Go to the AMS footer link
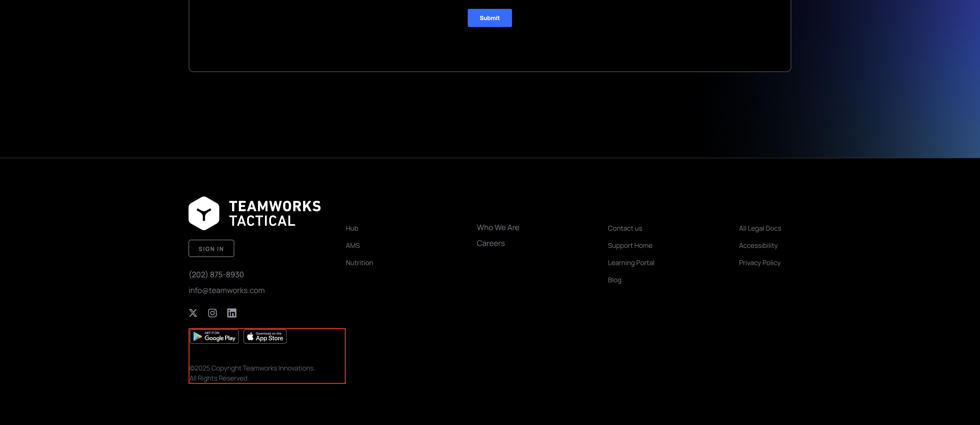The image size is (980, 425). coord(353,245)
